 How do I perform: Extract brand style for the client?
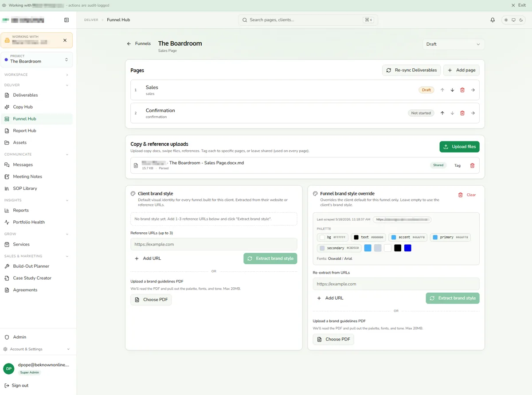[270, 258]
